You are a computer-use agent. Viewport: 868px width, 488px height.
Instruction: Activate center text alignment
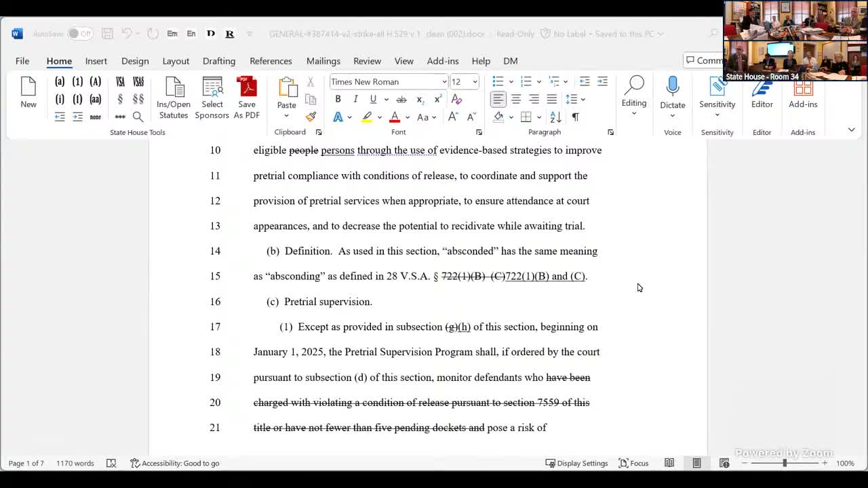pyautogui.click(x=516, y=99)
